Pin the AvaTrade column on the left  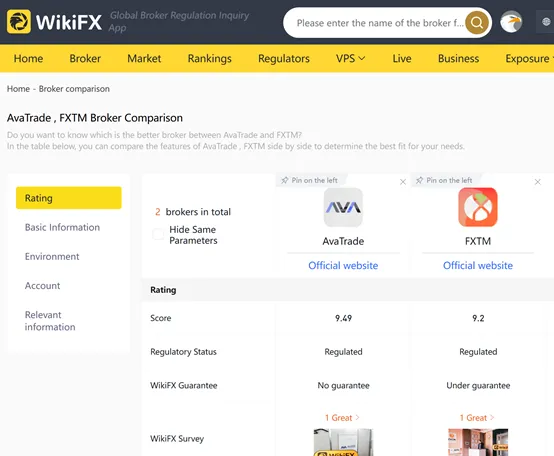(x=310, y=180)
